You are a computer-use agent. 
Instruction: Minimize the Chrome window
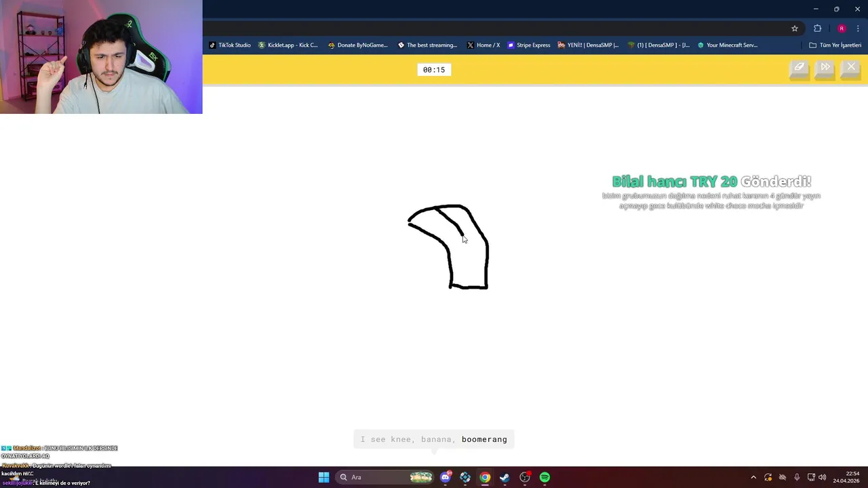816,9
